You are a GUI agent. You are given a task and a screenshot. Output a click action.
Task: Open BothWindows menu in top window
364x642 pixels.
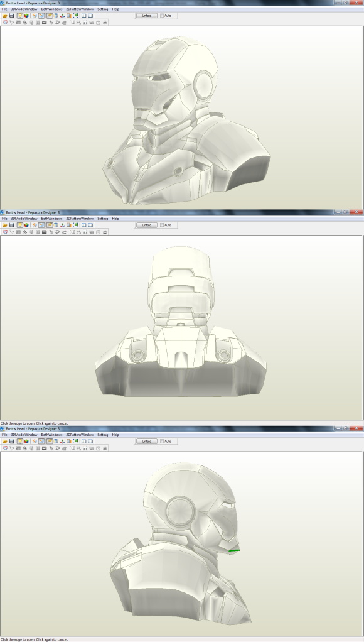point(52,9)
